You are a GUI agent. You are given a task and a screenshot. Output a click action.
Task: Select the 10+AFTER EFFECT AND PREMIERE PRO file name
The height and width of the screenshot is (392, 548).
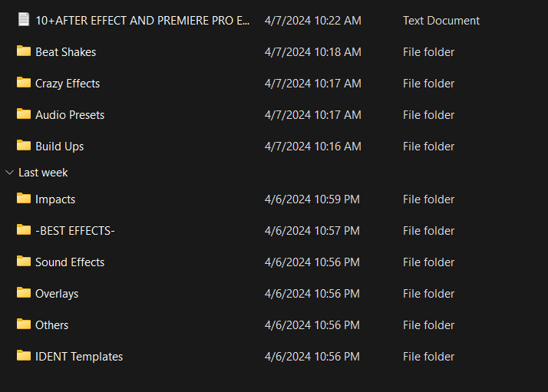pos(142,21)
